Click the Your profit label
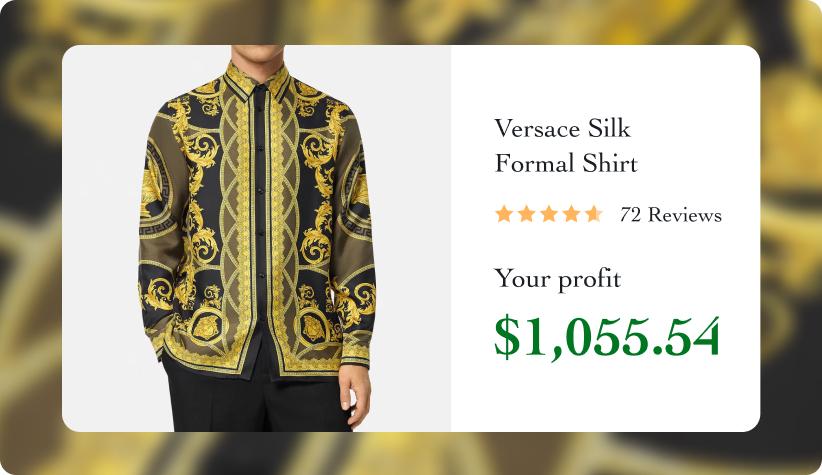822x475 pixels. [557, 278]
